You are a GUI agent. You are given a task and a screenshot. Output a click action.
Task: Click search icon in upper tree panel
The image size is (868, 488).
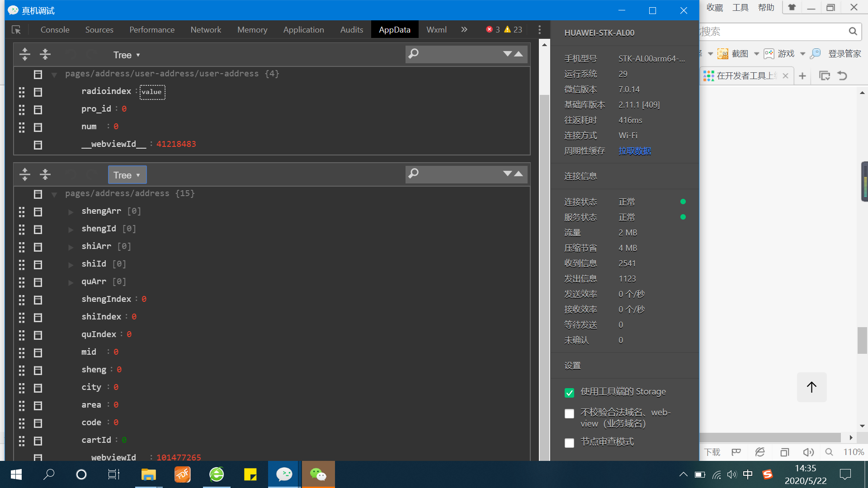coord(413,54)
